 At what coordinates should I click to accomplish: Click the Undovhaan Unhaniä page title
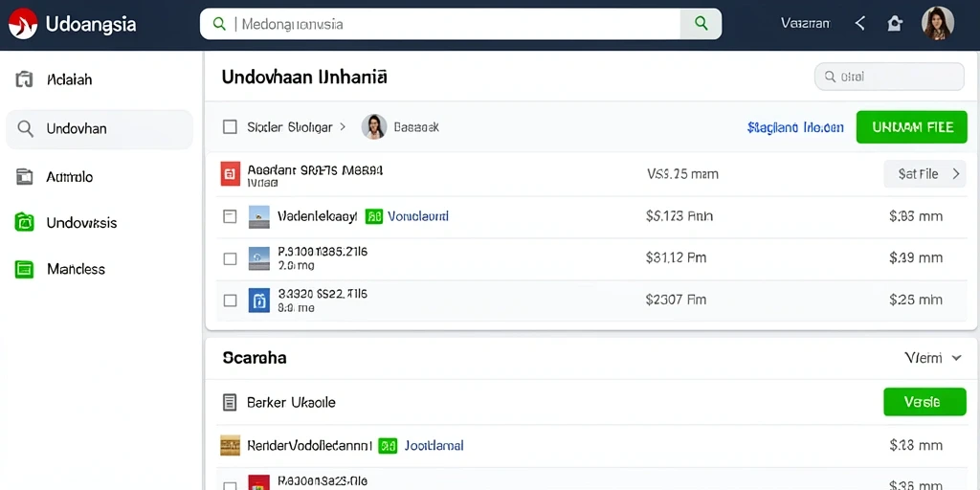click(x=304, y=78)
